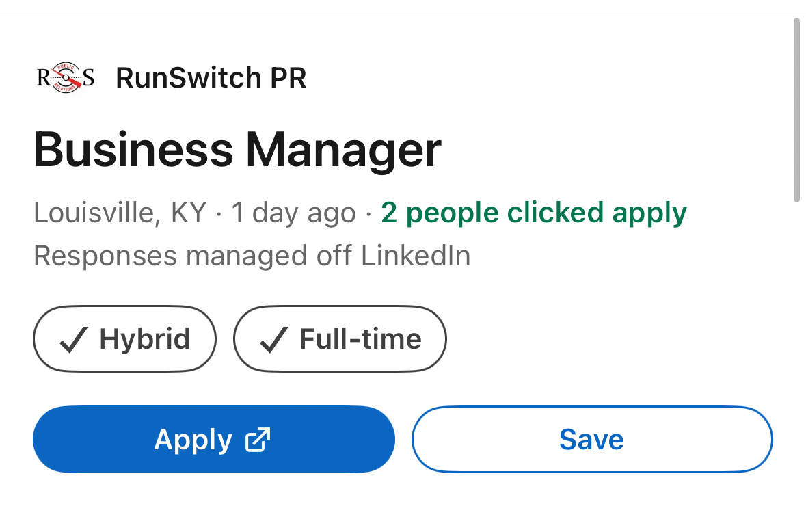Click the Business Manager job title
Screen dimensions: 806x532
point(237,150)
